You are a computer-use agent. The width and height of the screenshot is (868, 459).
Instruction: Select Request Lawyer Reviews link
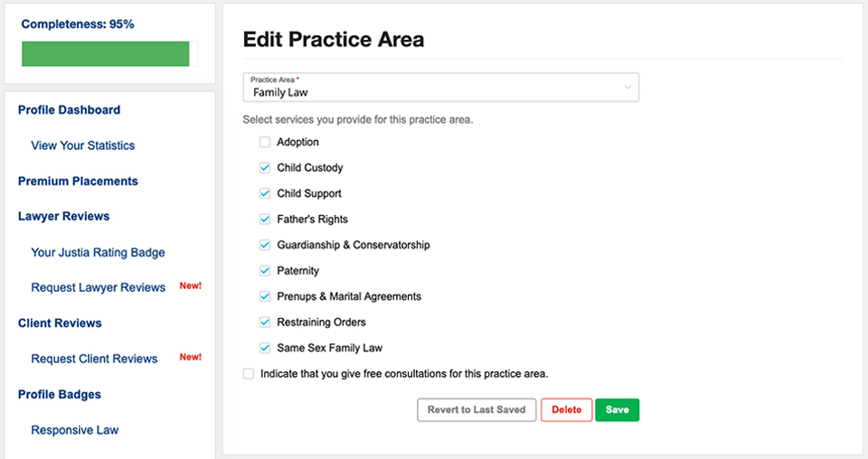pyautogui.click(x=98, y=287)
